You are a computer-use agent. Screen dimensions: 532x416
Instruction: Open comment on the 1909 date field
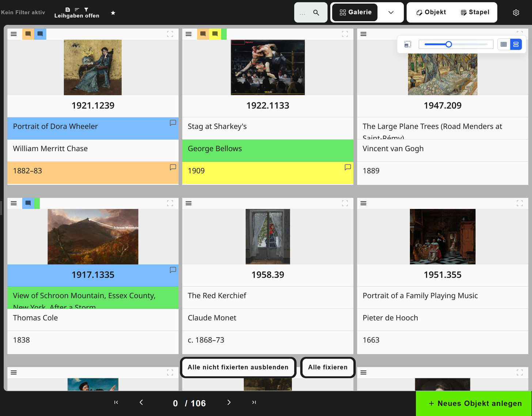click(x=348, y=167)
